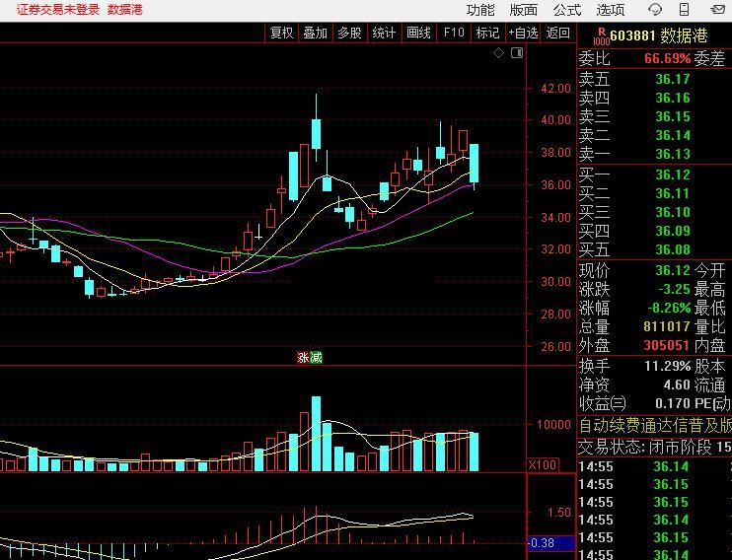Click the 26.00 price axis label
This screenshot has height=560, width=732.
click(x=556, y=347)
